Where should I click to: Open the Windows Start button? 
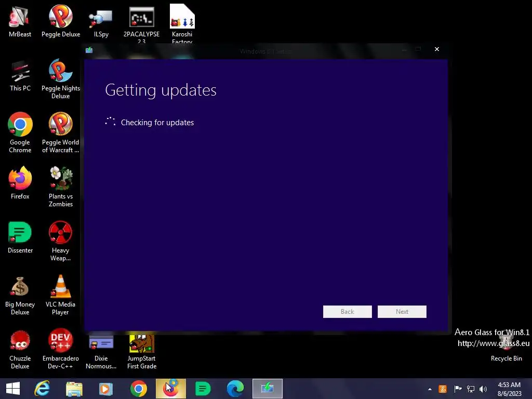point(13,389)
